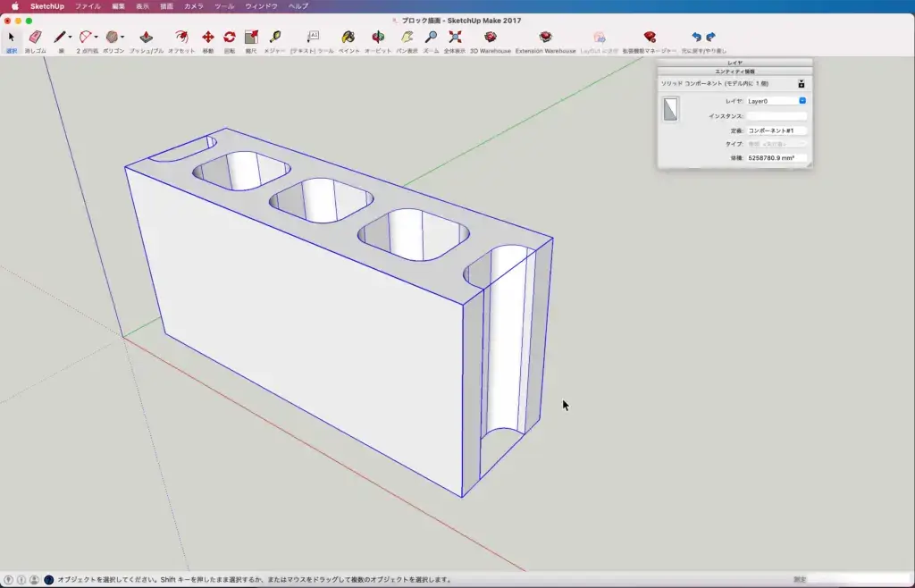Screen dimensions: 915x588
Task: Click the measurements input box in status bar
Action: (860, 580)
